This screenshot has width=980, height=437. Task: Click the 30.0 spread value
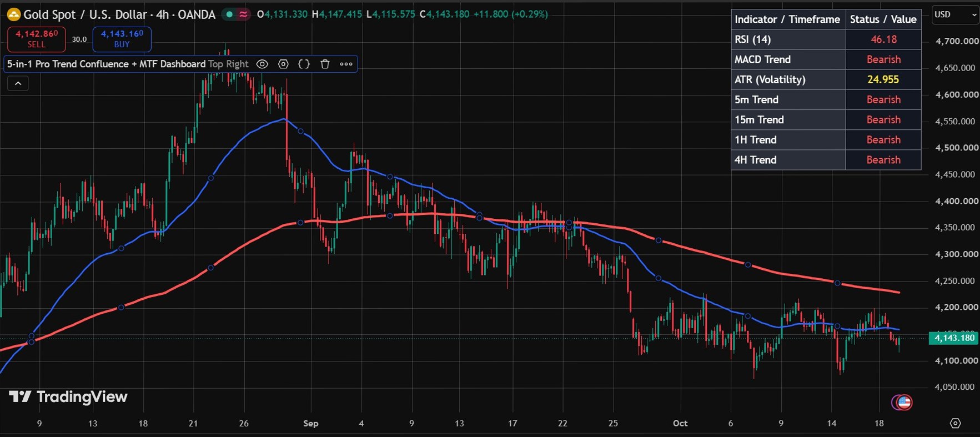pos(79,39)
